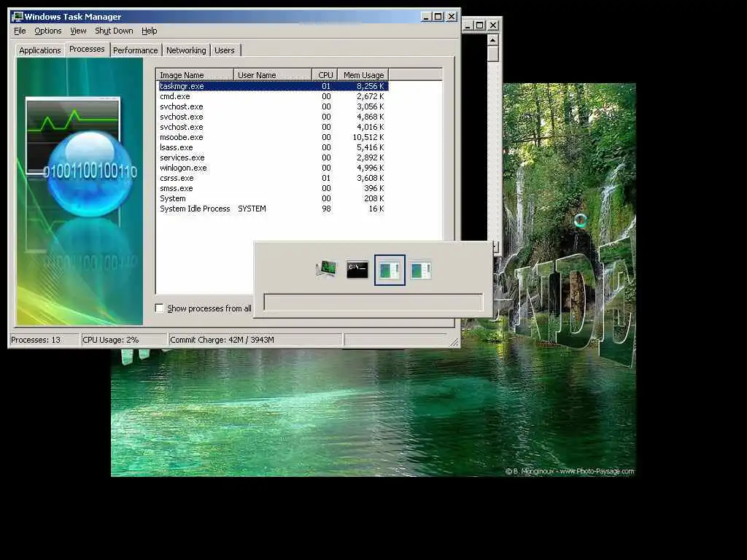Click the 10,512 K memory value
Viewport: 747px width, 560px height.
tap(368, 137)
